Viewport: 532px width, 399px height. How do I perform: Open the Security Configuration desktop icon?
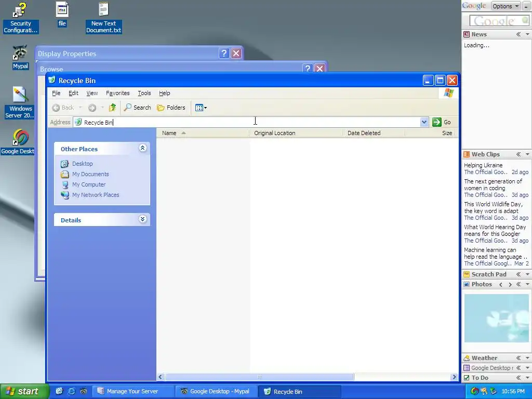(20, 18)
